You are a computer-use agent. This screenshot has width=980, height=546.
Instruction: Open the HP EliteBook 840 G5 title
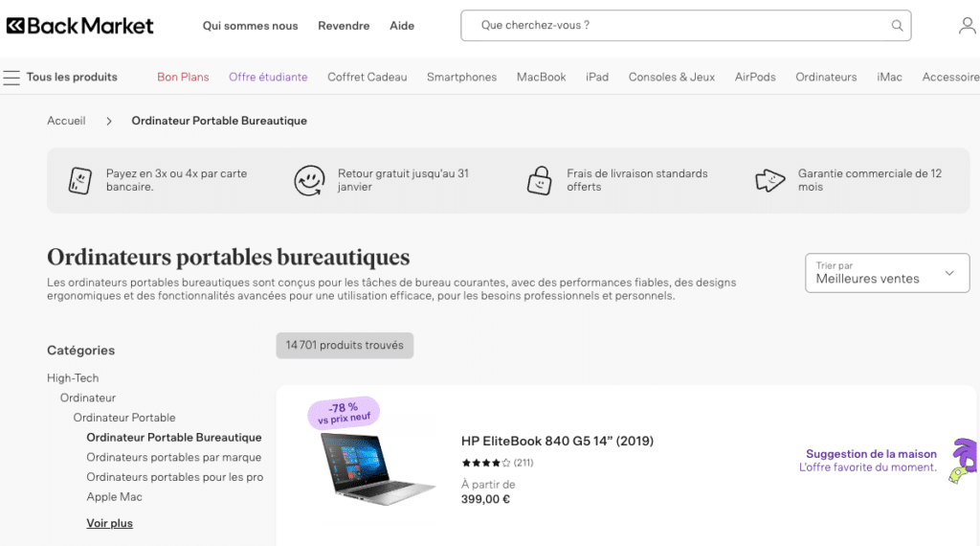click(x=558, y=441)
